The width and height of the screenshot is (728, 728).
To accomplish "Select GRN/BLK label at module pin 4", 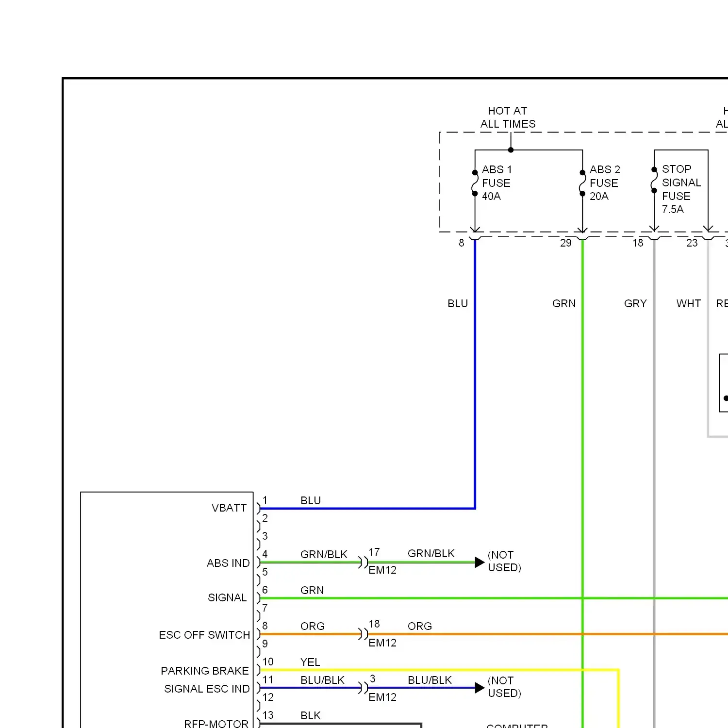I will pos(324,555).
